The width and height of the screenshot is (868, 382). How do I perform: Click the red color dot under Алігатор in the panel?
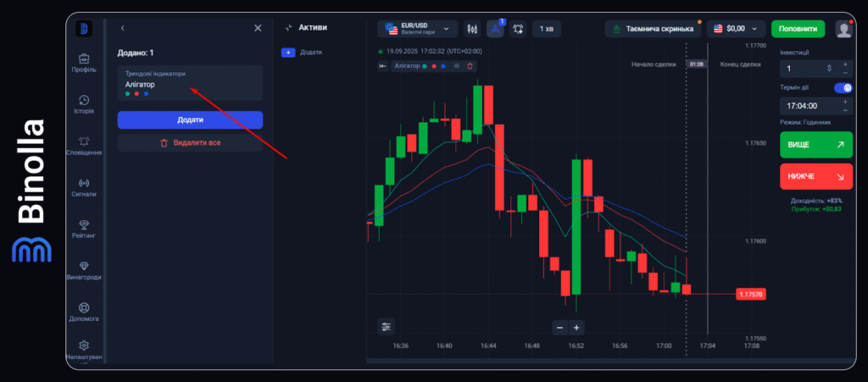click(x=136, y=94)
